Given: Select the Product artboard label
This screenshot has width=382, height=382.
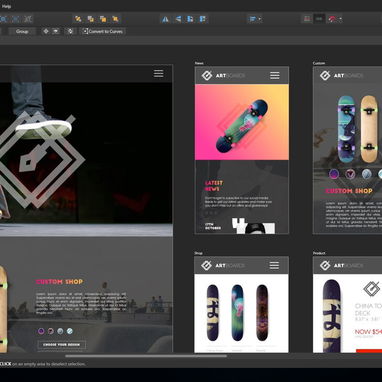Looking at the screenshot, I should pos(319,253).
